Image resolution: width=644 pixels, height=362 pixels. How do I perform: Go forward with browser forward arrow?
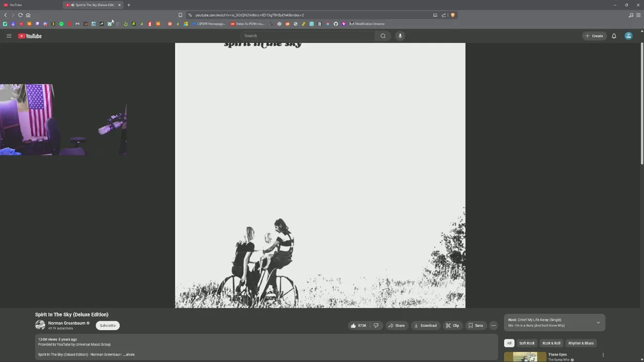coord(13,15)
